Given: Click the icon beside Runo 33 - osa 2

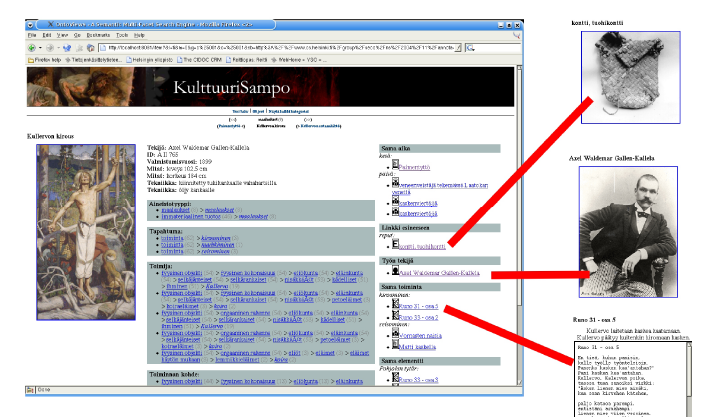Looking at the screenshot, I should [395, 315].
